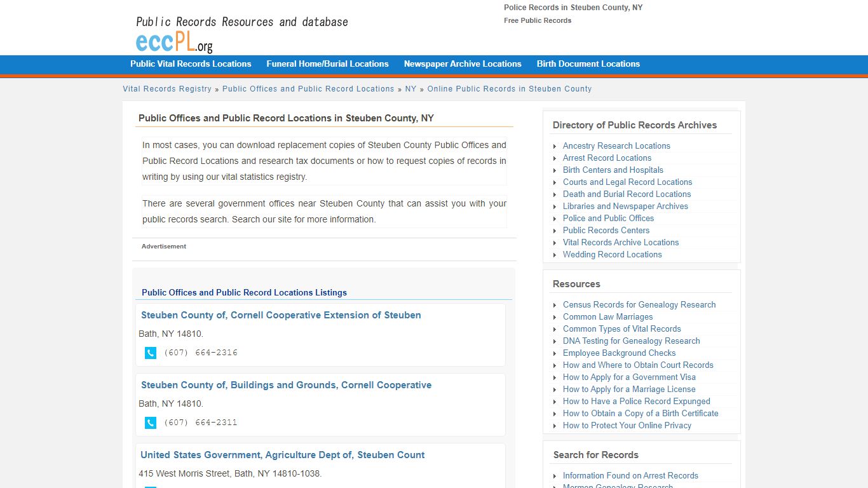Open Census Records for Genealogy Research link
The height and width of the screenshot is (488, 868).
point(639,305)
